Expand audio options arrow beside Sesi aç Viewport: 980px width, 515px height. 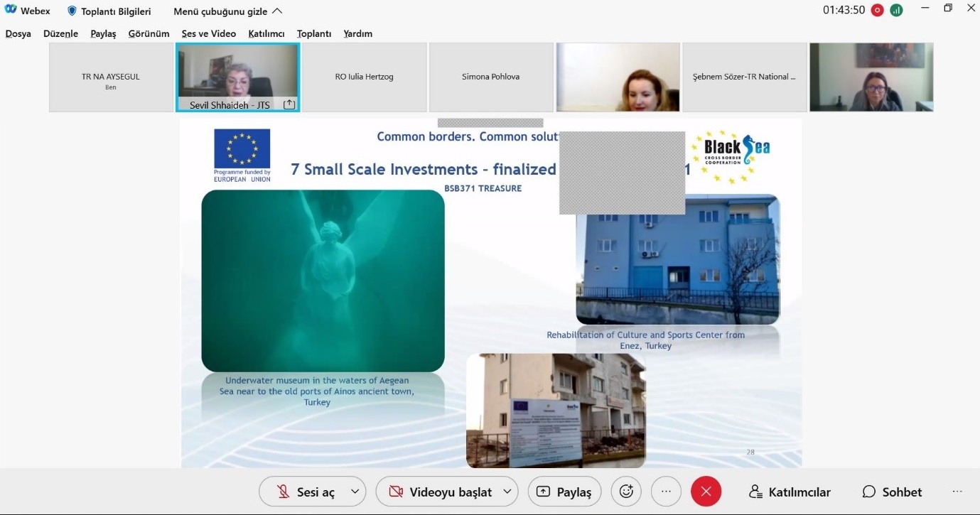pos(355,492)
